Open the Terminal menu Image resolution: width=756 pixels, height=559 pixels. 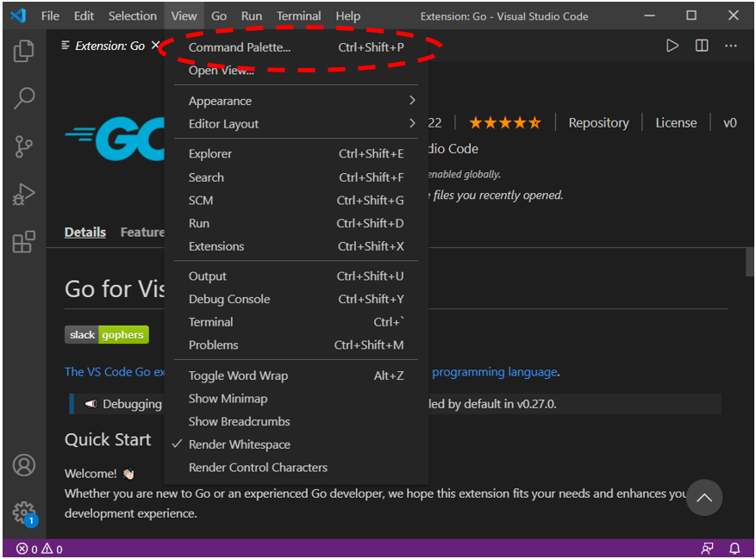pos(298,15)
